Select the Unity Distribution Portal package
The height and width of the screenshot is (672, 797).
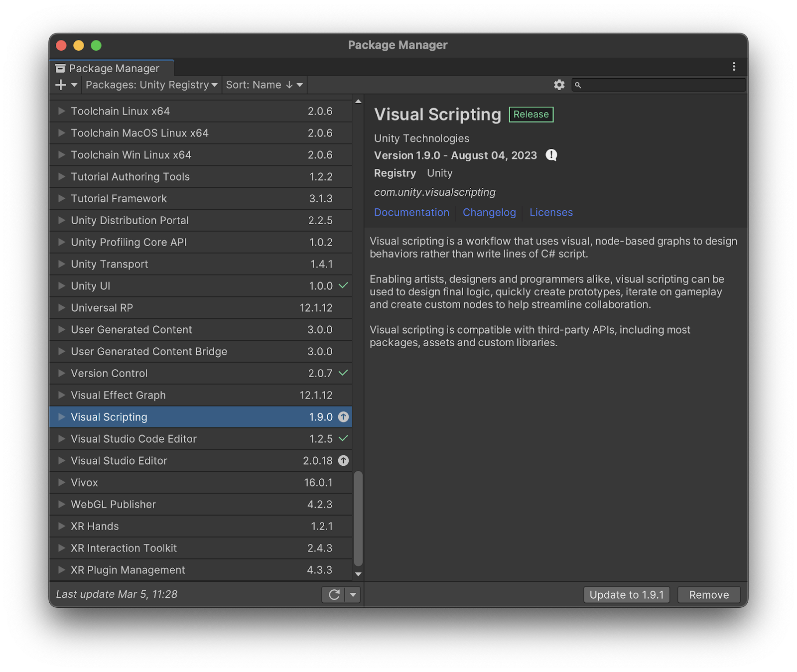pyautogui.click(x=201, y=220)
